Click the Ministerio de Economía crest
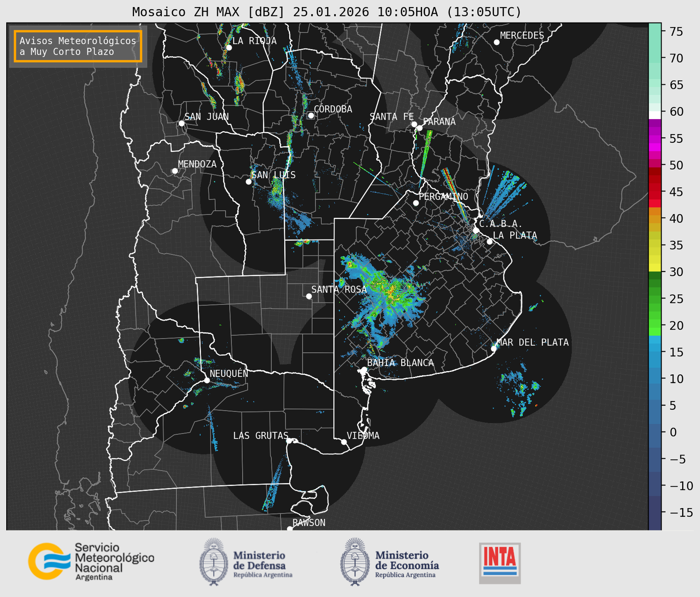This screenshot has height=597, width=700. pos(354,562)
